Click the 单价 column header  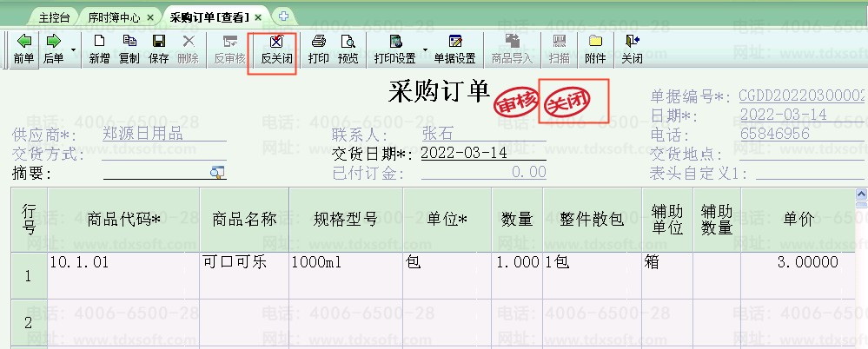pyautogui.click(x=798, y=221)
